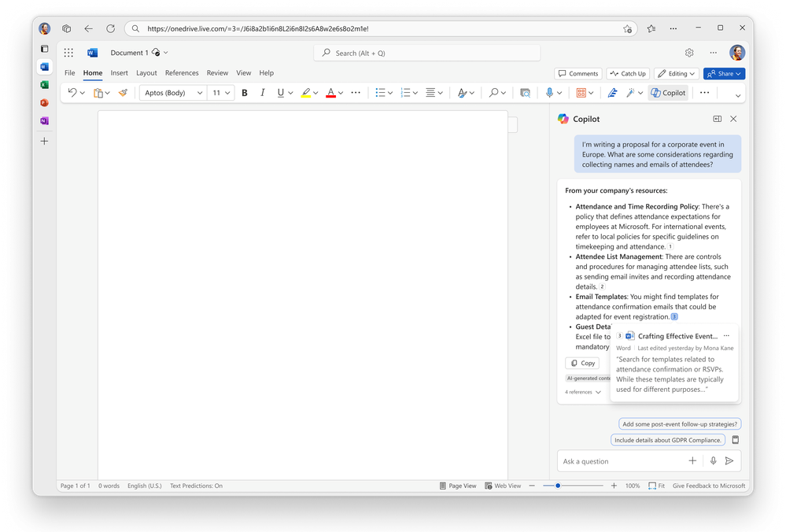The height and width of the screenshot is (532, 786).
Task: Open the Help tab
Action: click(x=266, y=72)
